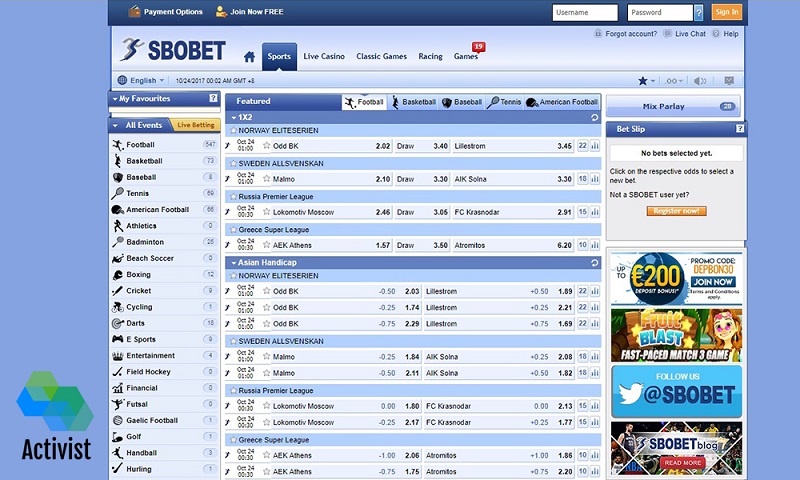Star the Lokomotiv Moscow 1X2 match
Screen dimensions: 800x480
pos(266,212)
